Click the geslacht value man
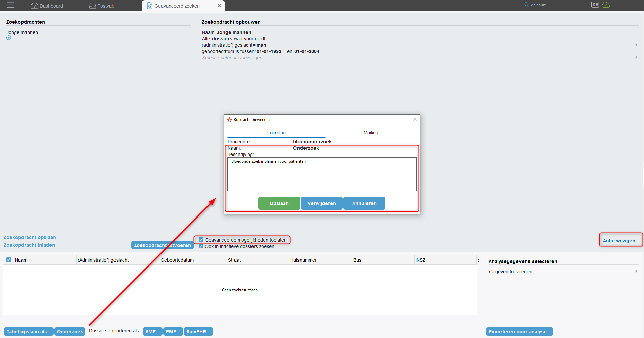644x338 pixels. pyautogui.click(x=261, y=45)
